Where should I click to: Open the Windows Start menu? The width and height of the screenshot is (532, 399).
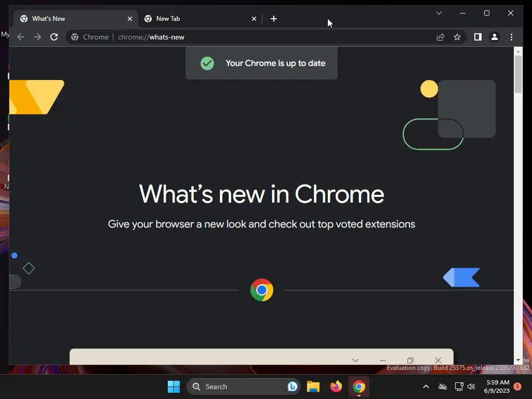click(174, 387)
